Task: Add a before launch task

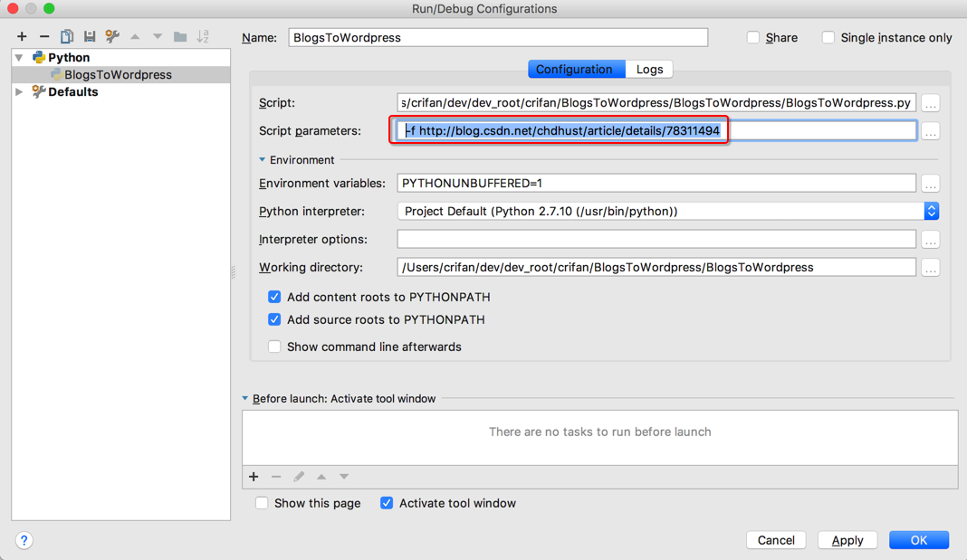Action: pyautogui.click(x=254, y=477)
